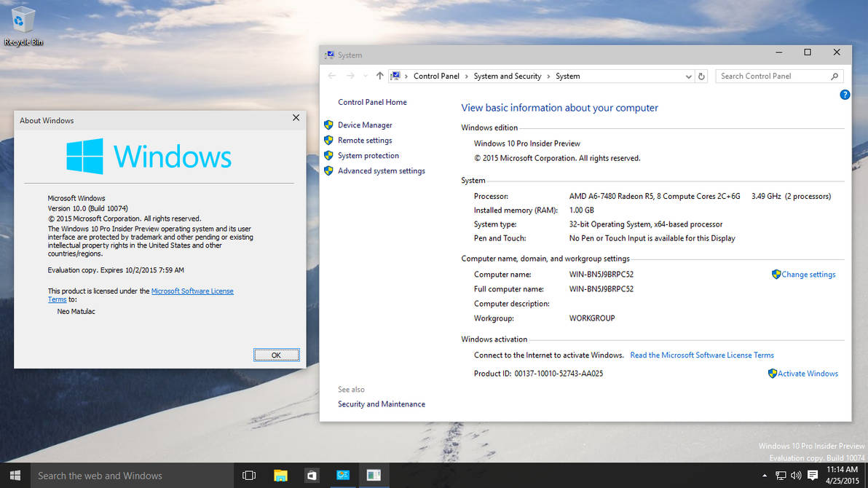This screenshot has width=868, height=488.
Task: Open the Store taskbar icon
Action: (x=312, y=476)
